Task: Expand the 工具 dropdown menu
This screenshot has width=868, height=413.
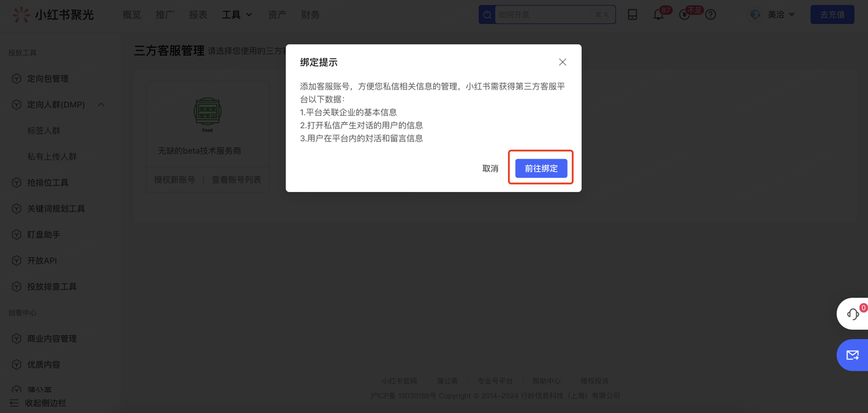Action: coord(237,14)
